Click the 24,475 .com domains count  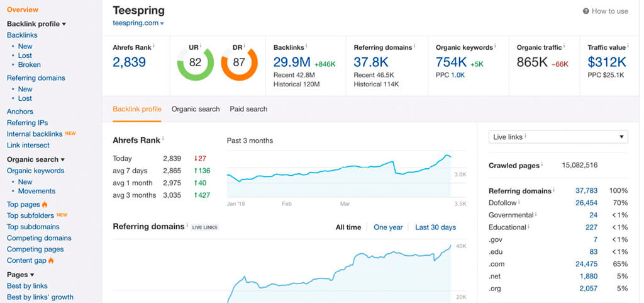click(x=587, y=264)
